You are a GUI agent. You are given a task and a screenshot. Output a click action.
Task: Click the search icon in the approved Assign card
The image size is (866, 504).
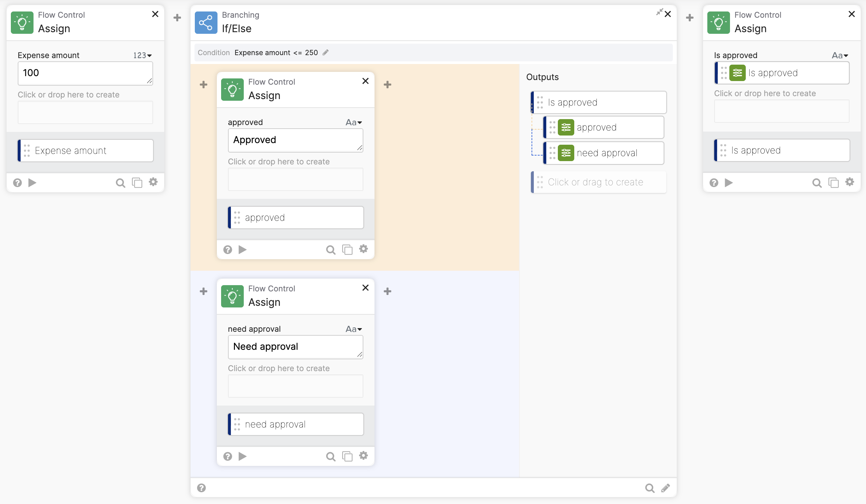tap(330, 250)
